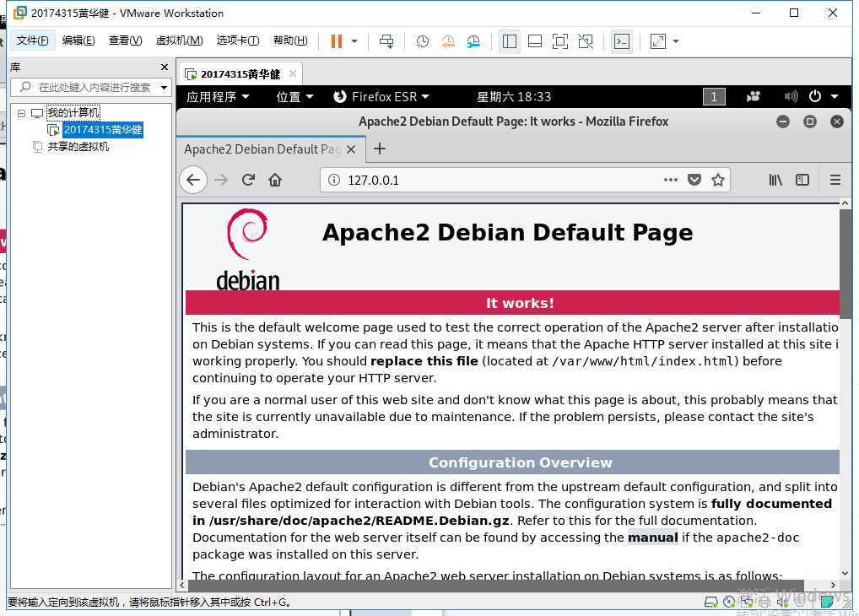Screen dimensions: 859x616
Task: Collapse the 我的计算机 tree node
Action: coord(21,113)
